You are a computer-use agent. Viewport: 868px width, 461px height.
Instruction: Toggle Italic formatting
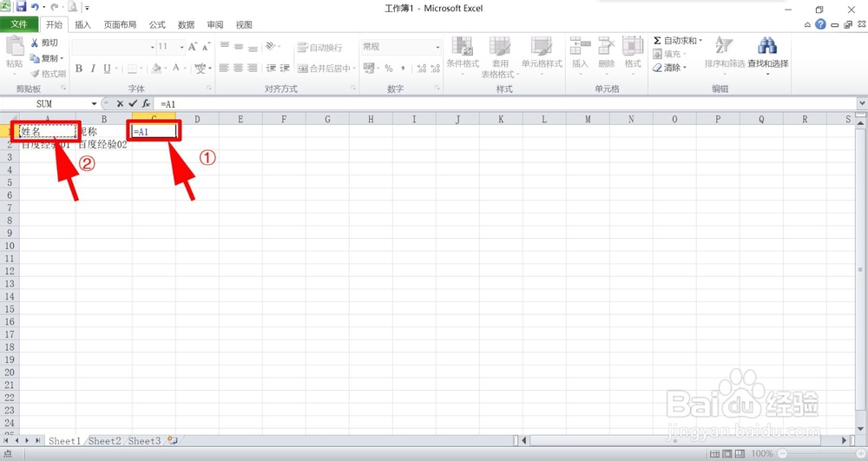tap(93, 68)
